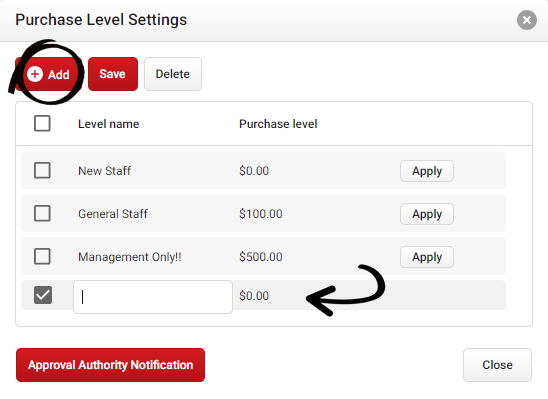Click the $500.00 purchase level amount
Screen dimensions: 548x399
(261, 257)
